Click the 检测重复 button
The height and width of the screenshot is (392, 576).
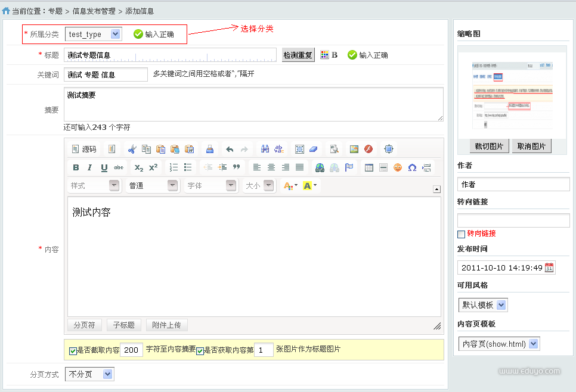click(x=298, y=55)
